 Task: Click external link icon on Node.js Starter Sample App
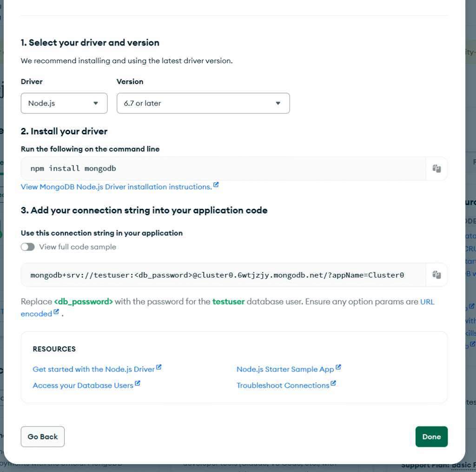pyautogui.click(x=338, y=368)
